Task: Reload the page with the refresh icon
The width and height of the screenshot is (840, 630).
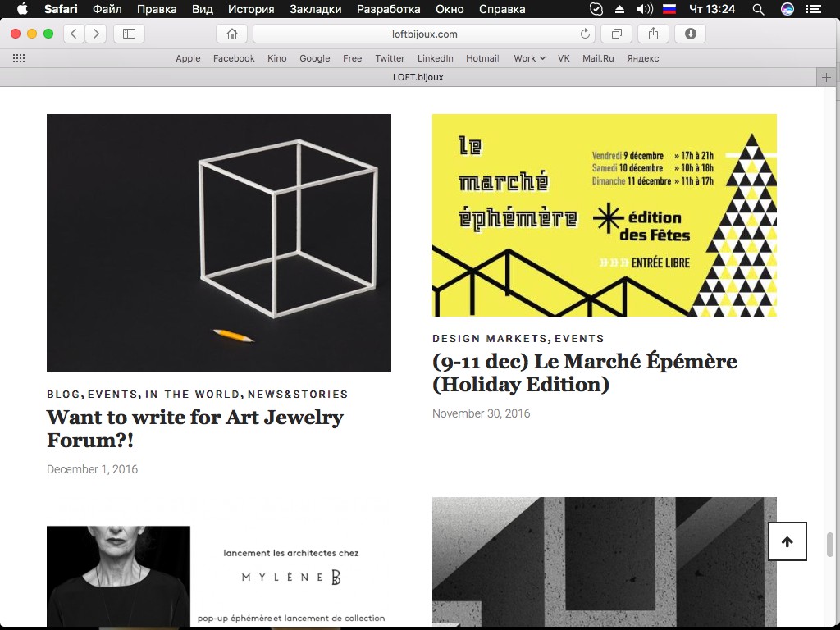Action: click(x=585, y=34)
